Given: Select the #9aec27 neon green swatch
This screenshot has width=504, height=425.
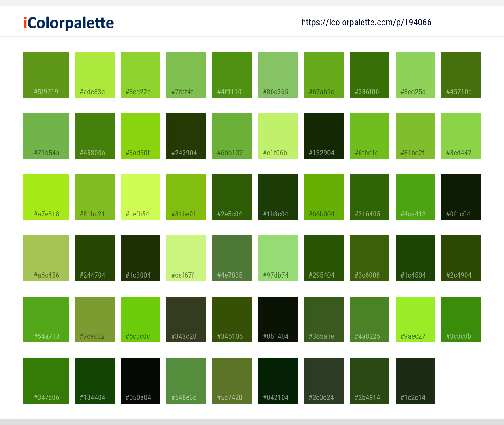Looking at the screenshot, I should pos(415,320).
